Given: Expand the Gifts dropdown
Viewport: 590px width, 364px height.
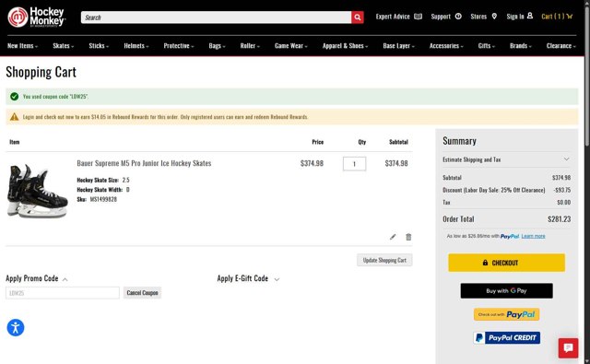Looking at the screenshot, I should tap(487, 46).
